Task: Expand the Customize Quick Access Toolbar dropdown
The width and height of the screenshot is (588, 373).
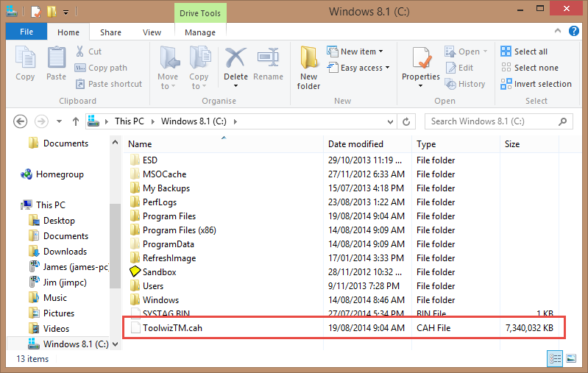Action: [65, 13]
